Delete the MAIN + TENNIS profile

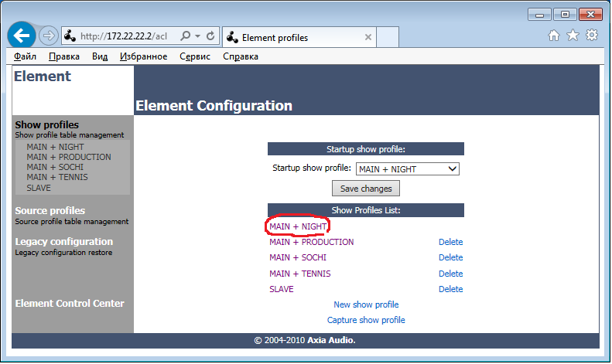(451, 274)
